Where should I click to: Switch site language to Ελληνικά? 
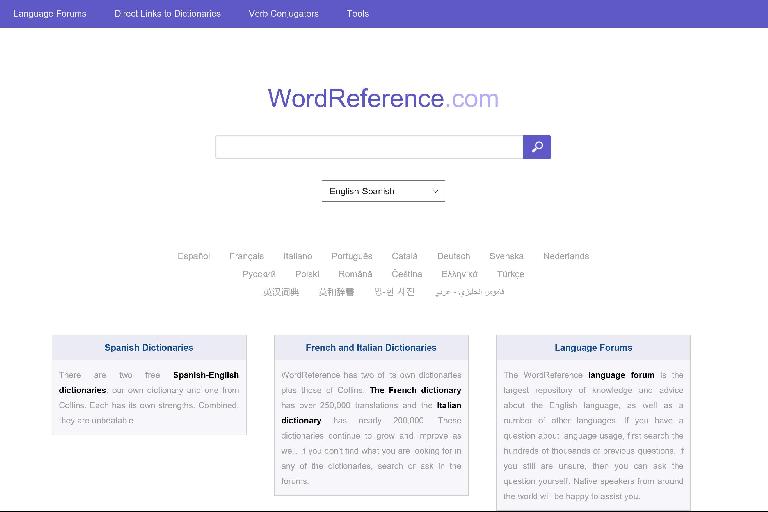point(459,274)
